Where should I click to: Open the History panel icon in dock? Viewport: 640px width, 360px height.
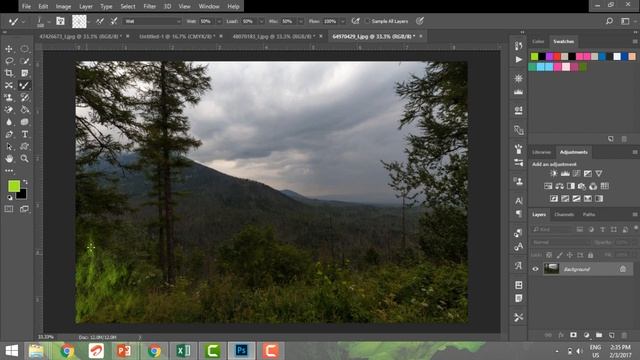coord(518,46)
